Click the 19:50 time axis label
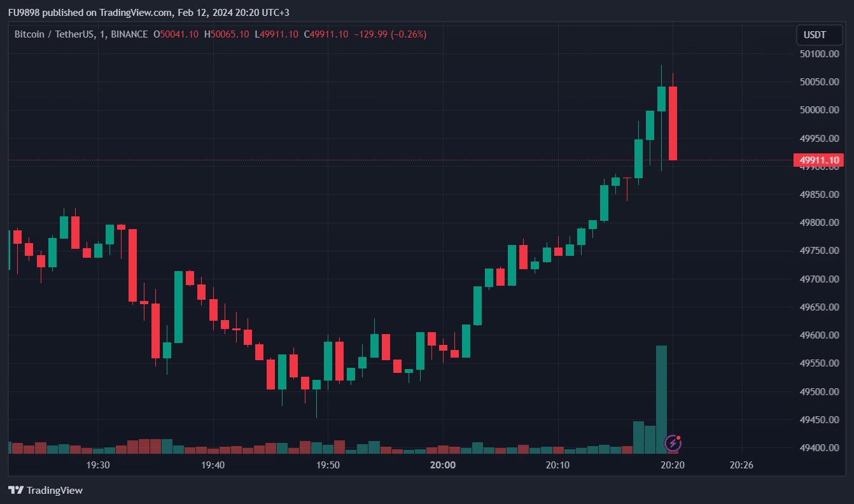Screen dimensions: 854x504 [x=328, y=465]
